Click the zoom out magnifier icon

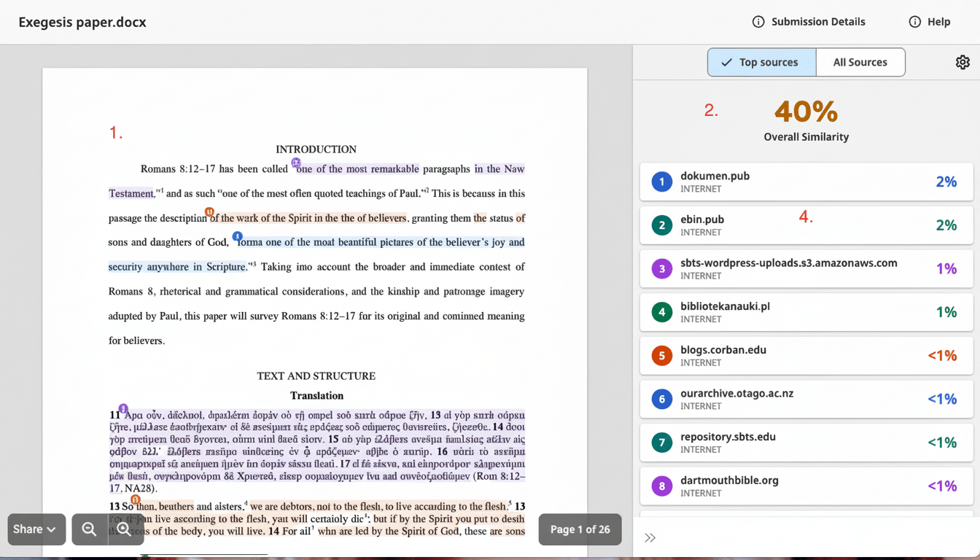[x=90, y=529]
